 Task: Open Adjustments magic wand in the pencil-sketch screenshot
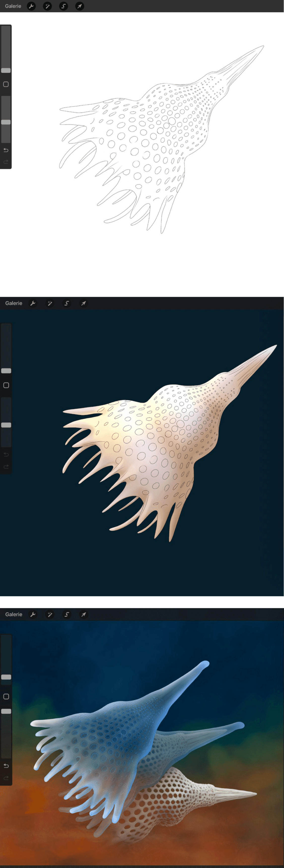tap(47, 6)
